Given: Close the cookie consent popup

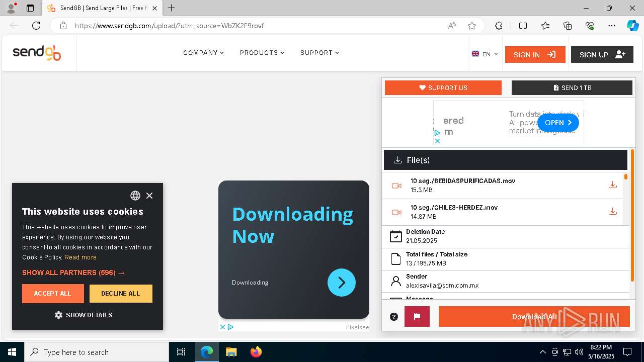Looking at the screenshot, I should click(x=149, y=196).
